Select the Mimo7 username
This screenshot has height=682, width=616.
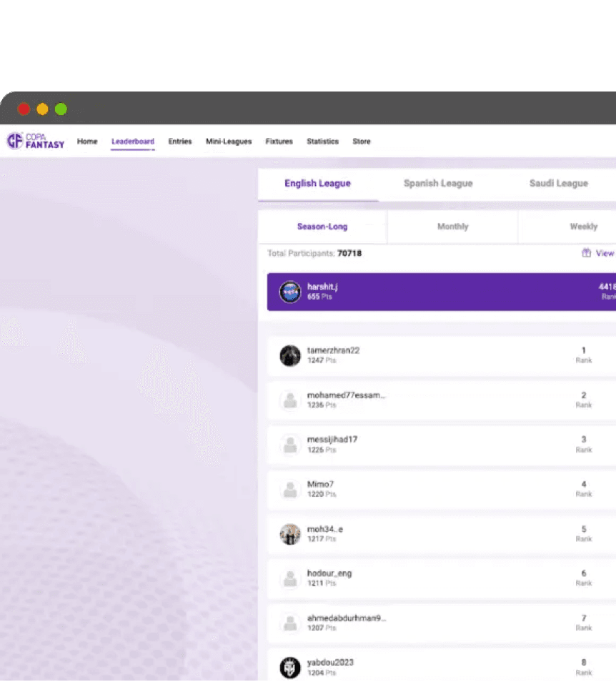(320, 484)
